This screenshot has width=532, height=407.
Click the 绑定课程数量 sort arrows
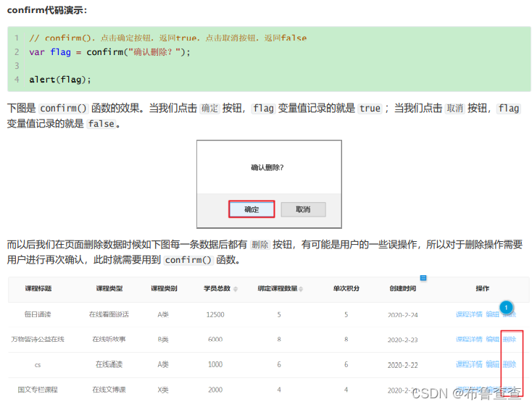click(x=301, y=289)
